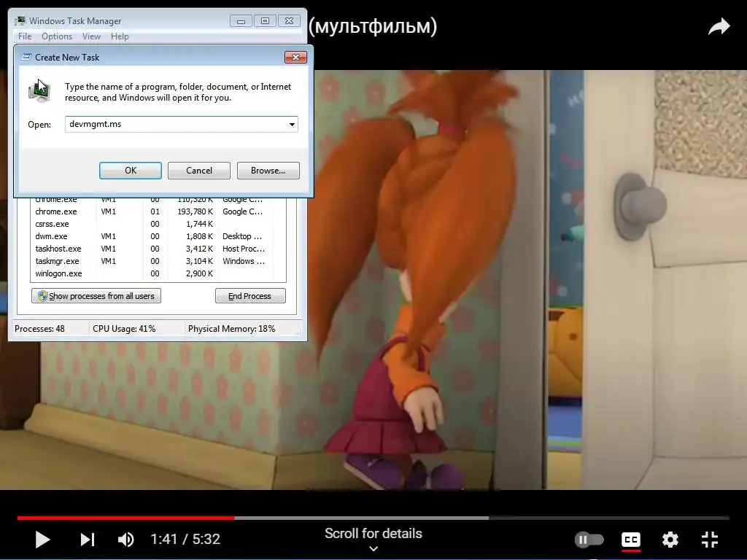Click OK in Create New Task dialog
The width and height of the screenshot is (747, 560).
tap(131, 171)
